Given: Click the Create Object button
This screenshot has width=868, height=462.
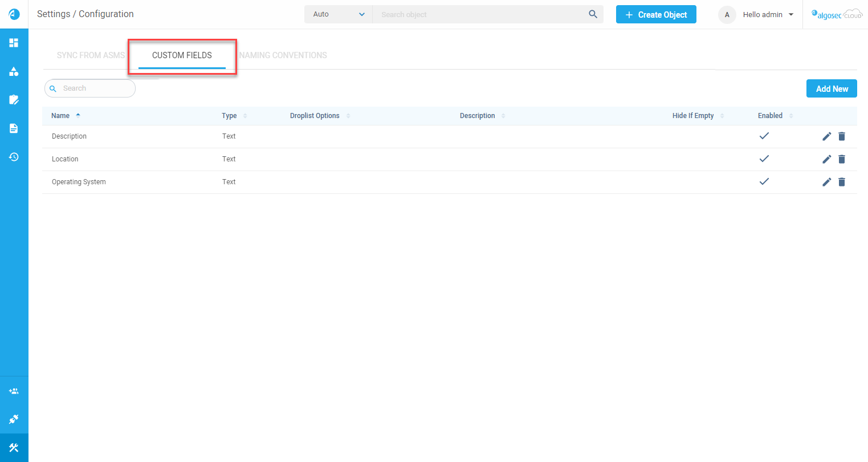Looking at the screenshot, I should point(656,15).
